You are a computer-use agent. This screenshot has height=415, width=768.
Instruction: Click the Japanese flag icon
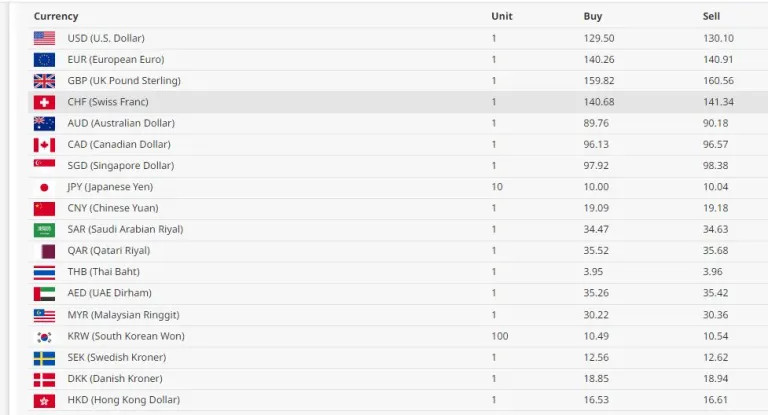[44, 187]
